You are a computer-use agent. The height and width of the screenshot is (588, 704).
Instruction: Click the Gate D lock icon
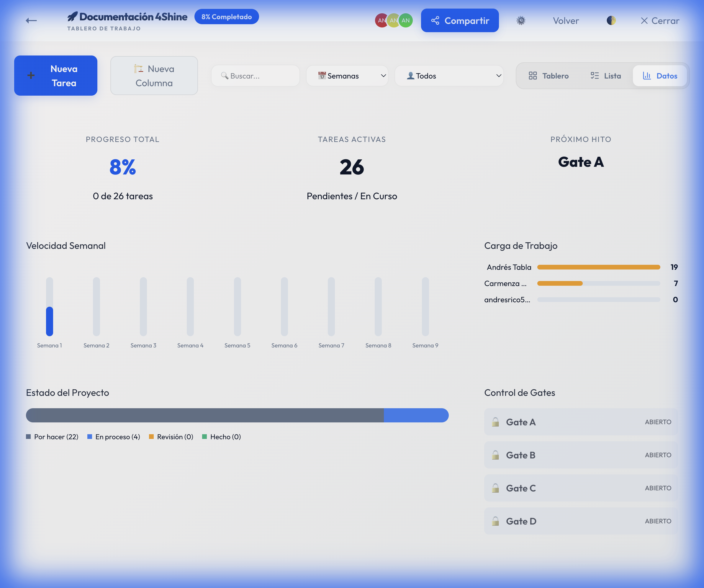point(495,521)
